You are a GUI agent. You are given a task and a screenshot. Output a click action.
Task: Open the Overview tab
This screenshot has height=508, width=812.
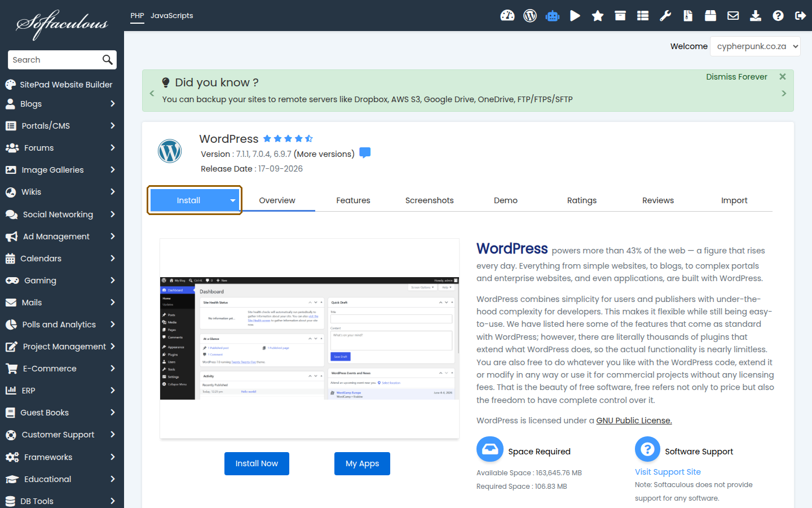(x=277, y=200)
